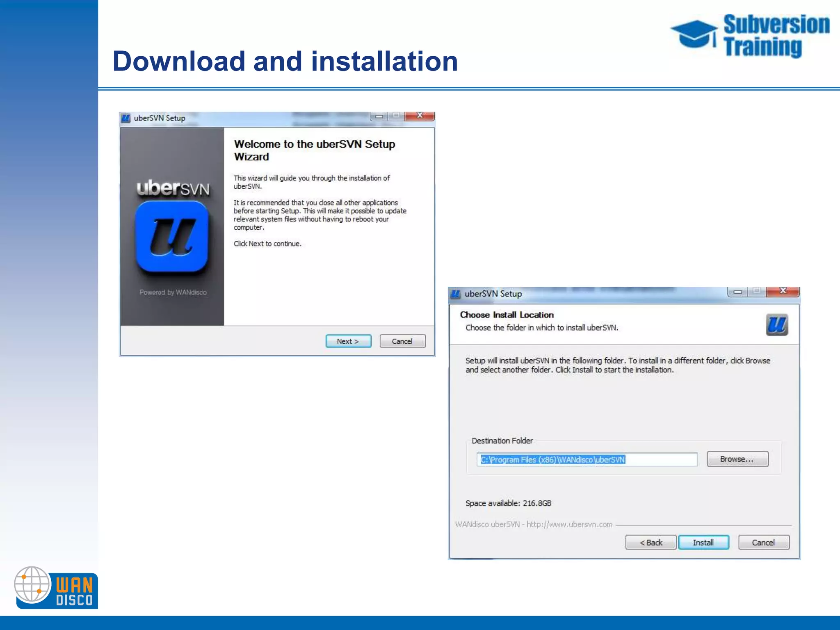Close the install location window
840x630 pixels.
click(783, 291)
